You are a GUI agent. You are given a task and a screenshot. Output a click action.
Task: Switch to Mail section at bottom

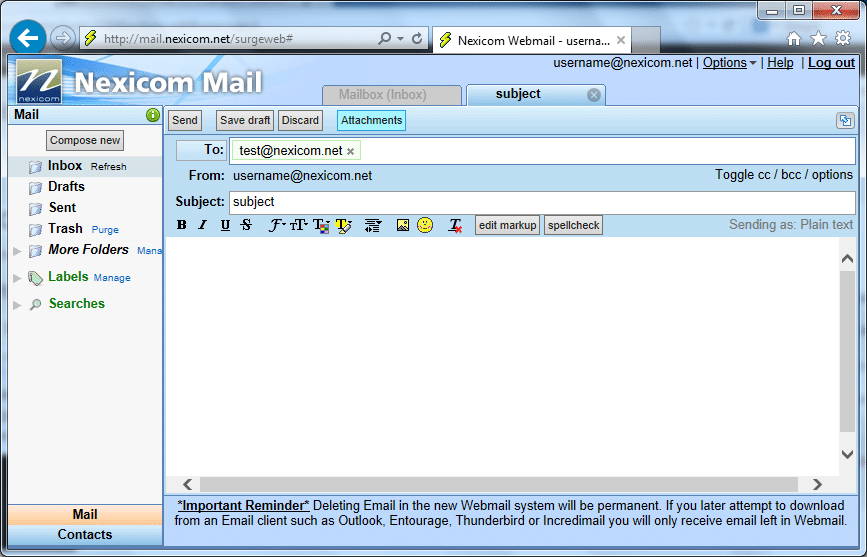tap(85, 515)
